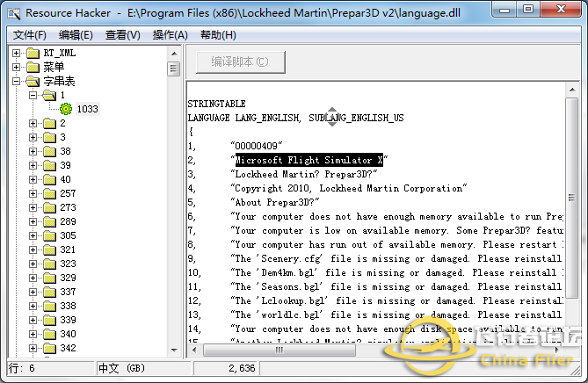Open the 查看(V) menu
This screenshot has width=588, height=383.
tap(123, 35)
